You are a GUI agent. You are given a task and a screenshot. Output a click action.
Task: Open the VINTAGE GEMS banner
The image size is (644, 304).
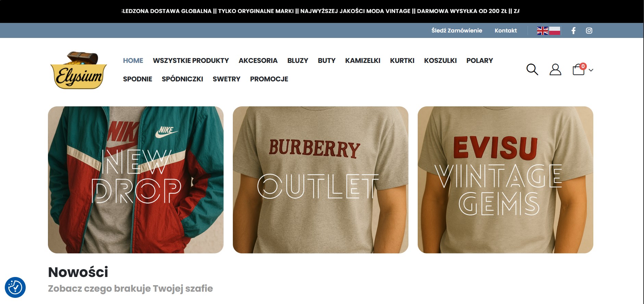505,180
